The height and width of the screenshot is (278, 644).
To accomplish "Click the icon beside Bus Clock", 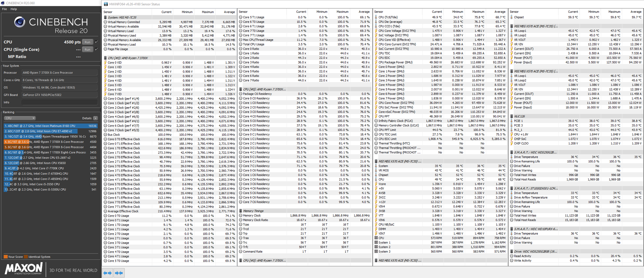I will [105, 135].
